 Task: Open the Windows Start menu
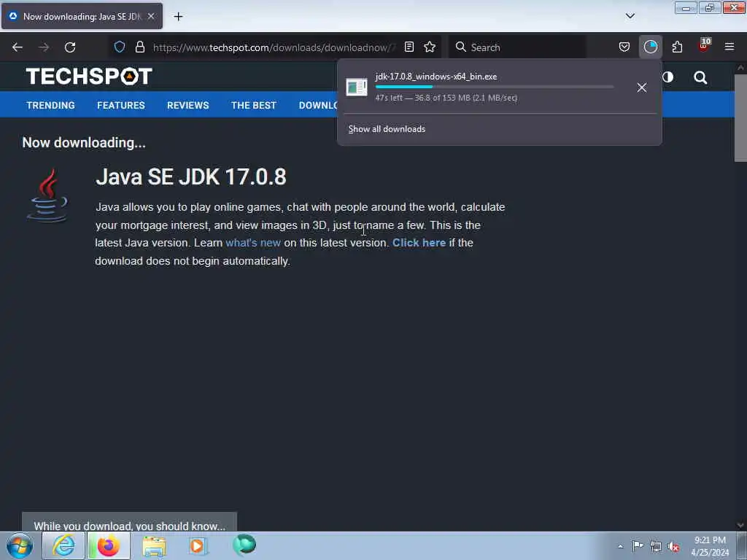point(20,545)
